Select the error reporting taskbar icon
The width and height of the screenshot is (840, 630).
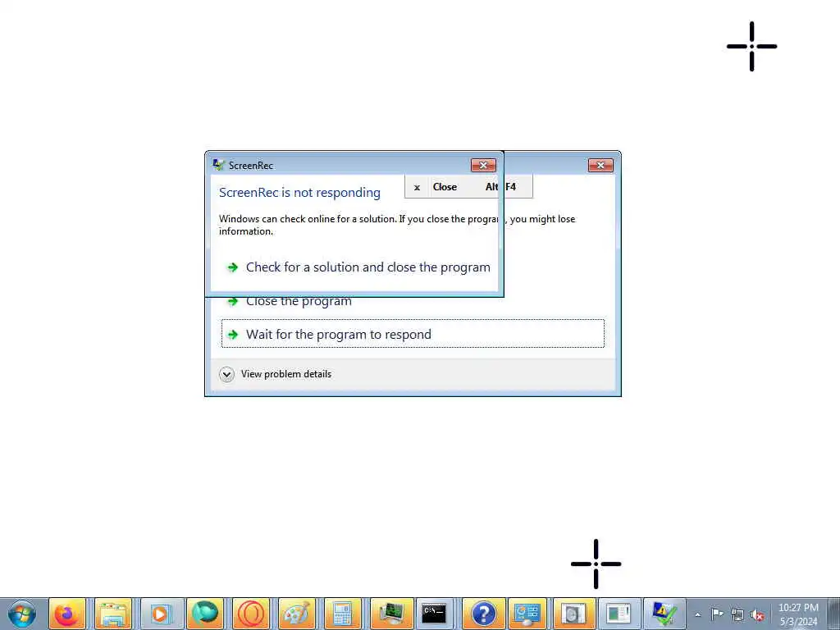coord(664,614)
